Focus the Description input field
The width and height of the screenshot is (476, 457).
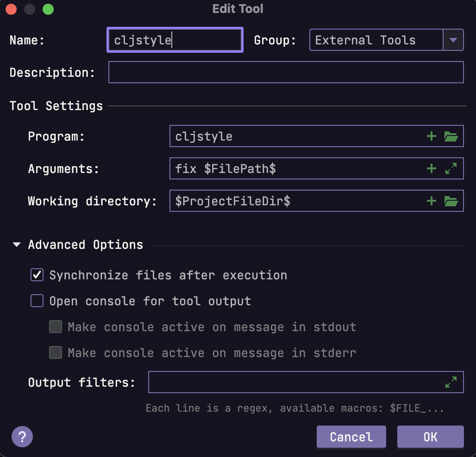(x=286, y=72)
